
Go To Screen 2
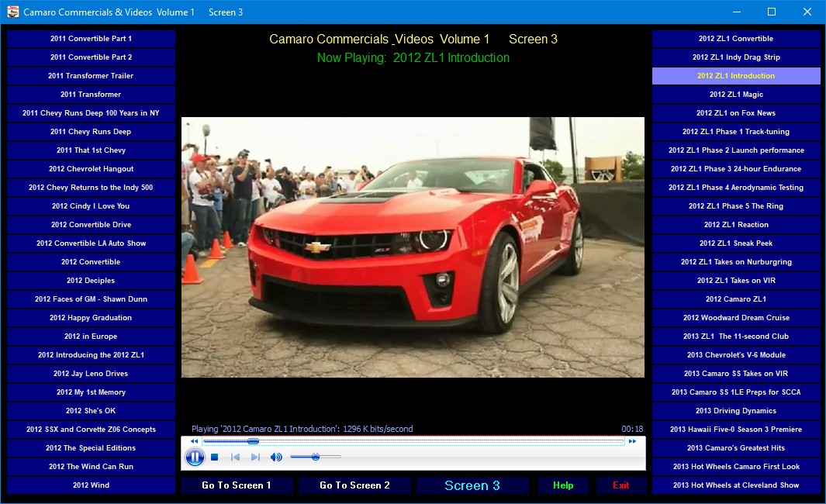354,485
